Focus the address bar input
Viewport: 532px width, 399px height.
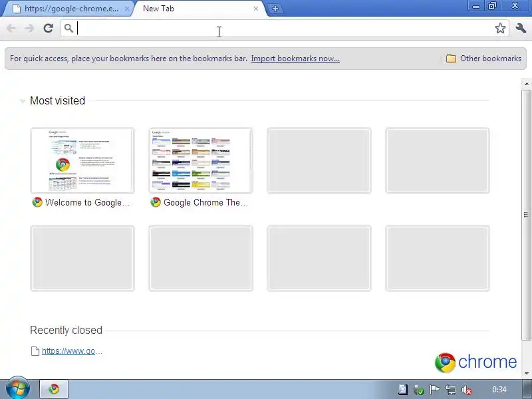[x=285, y=28]
